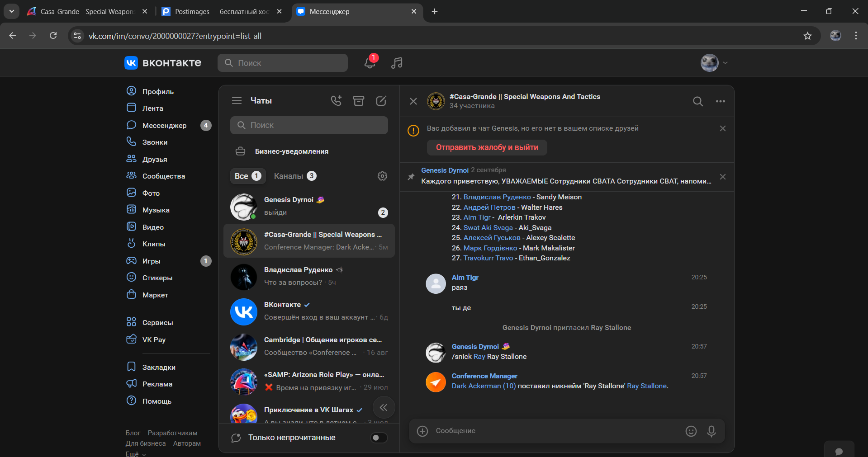Image resolution: width=868 pixels, height=457 pixels.
Task: Open a new browser tab
Action: [x=435, y=11]
